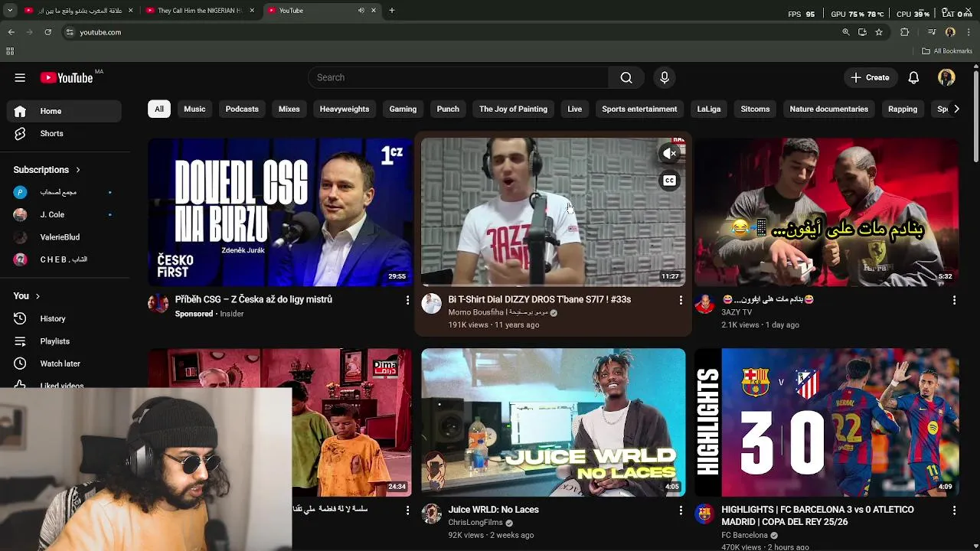The image size is (980, 551).
Task: Select the Rapping chip
Action: click(x=903, y=109)
